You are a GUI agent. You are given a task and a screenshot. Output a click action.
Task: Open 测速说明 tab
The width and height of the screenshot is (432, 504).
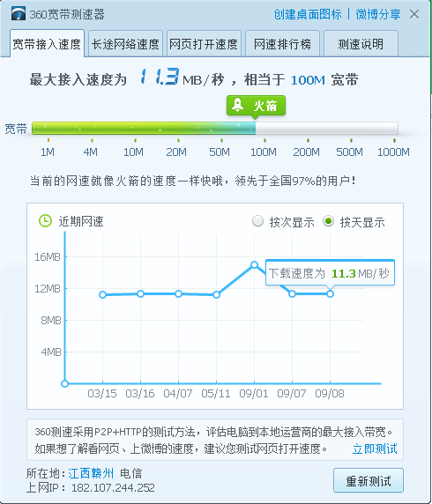click(361, 44)
